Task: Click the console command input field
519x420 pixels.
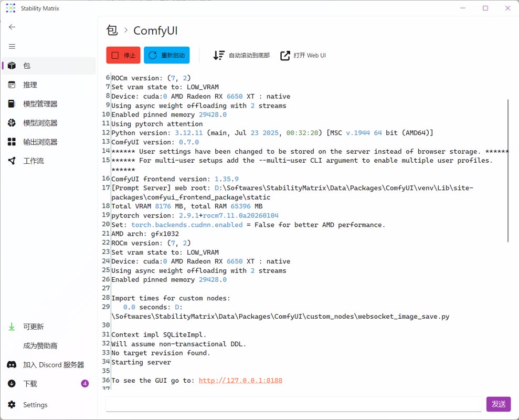Action: click(x=293, y=404)
